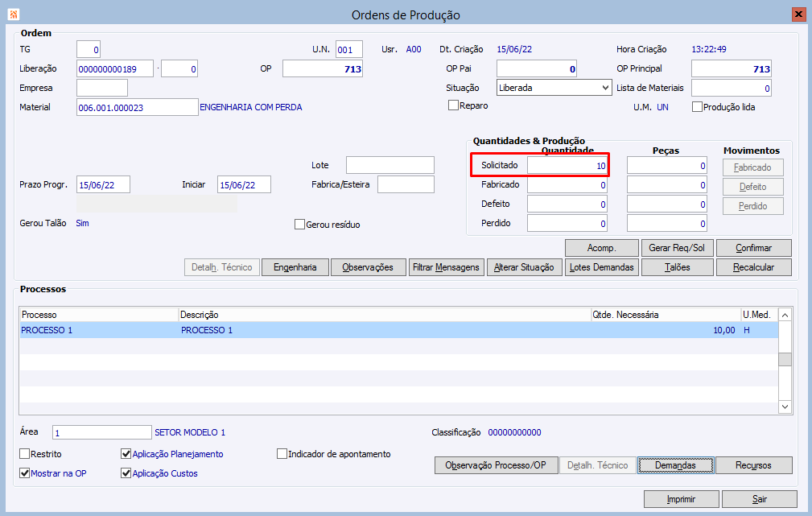Screen dimensions: 812x516
Task: Open the Engenharia button
Action: tap(295, 267)
